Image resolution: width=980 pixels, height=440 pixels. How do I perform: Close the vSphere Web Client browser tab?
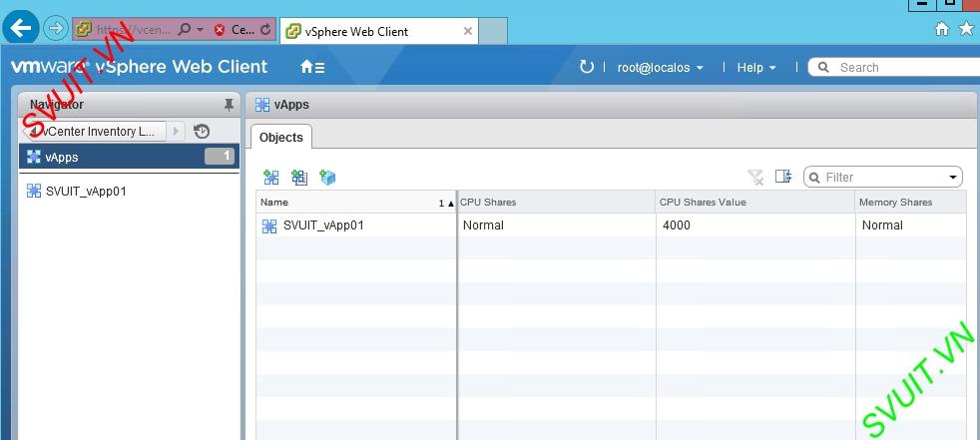(x=467, y=31)
